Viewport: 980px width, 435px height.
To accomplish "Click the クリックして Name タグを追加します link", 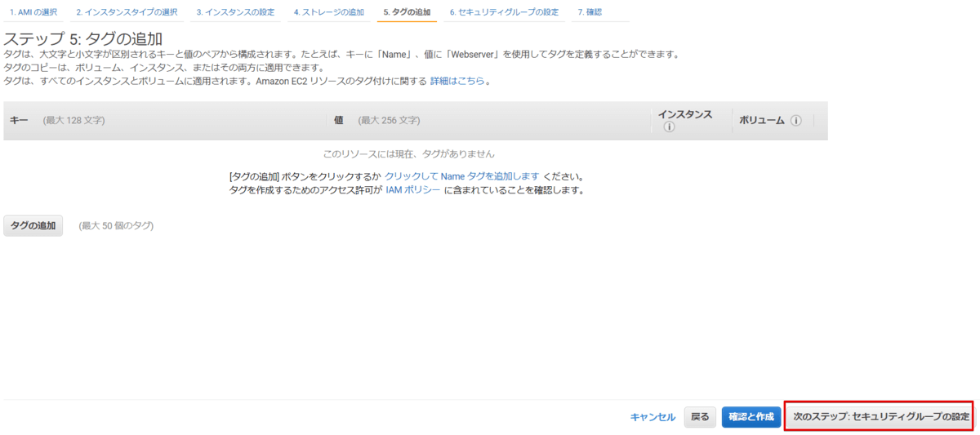I will click(462, 176).
